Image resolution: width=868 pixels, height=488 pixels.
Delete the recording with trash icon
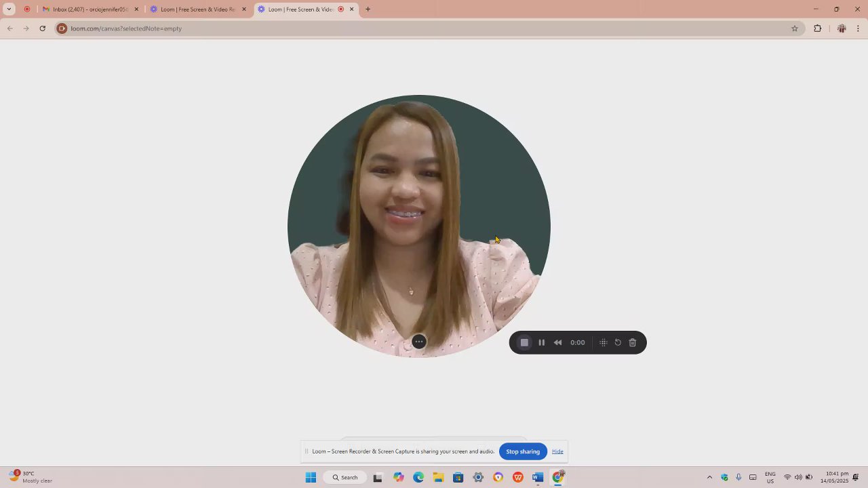[x=633, y=342]
